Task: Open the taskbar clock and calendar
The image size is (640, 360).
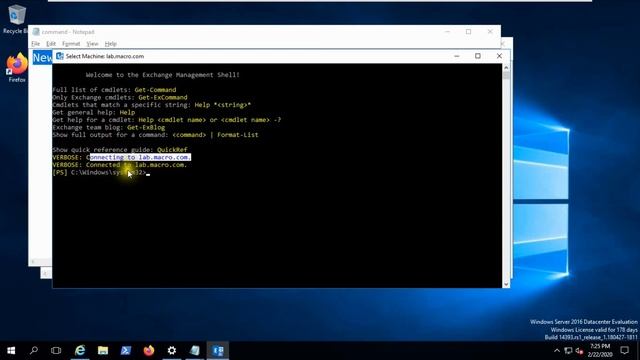Action: pos(600,351)
